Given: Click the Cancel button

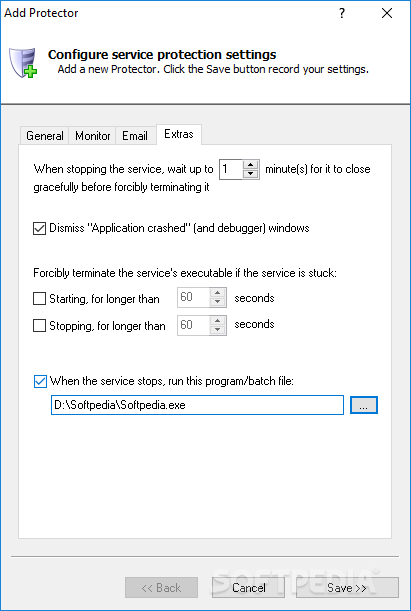Looking at the screenshot, I should [249, 588].
